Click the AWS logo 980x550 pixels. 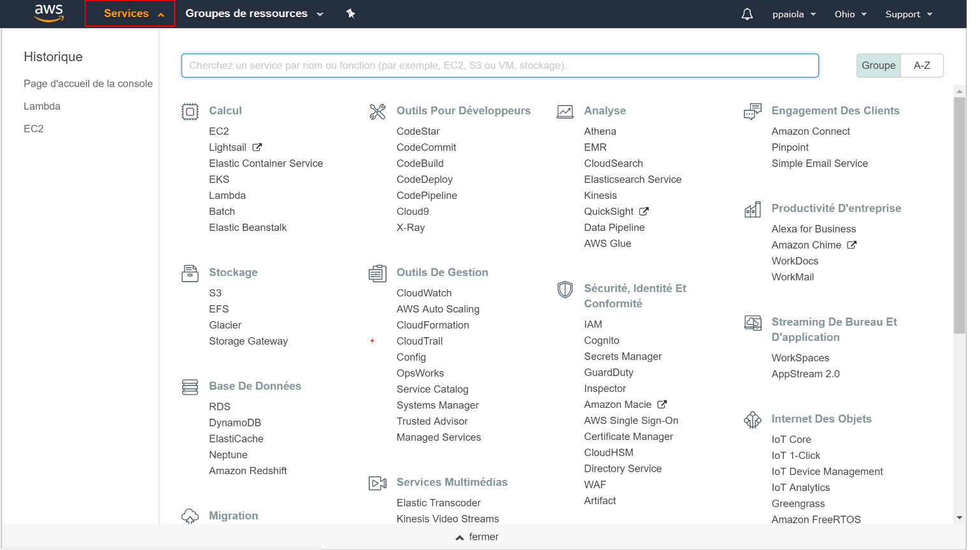coord(49,13)
